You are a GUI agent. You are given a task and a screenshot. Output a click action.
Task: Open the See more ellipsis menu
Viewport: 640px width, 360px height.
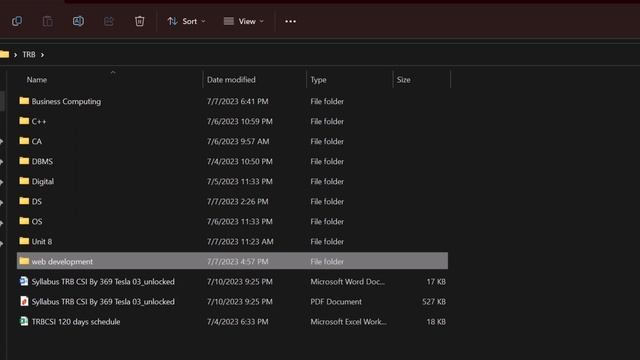click(291, 21)
